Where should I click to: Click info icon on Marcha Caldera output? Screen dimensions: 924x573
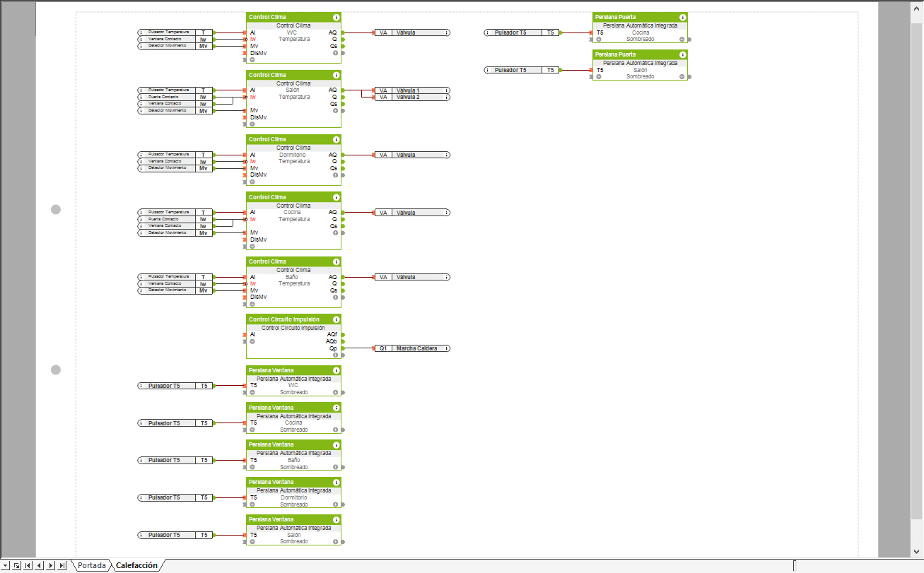(x=447, y=348)
